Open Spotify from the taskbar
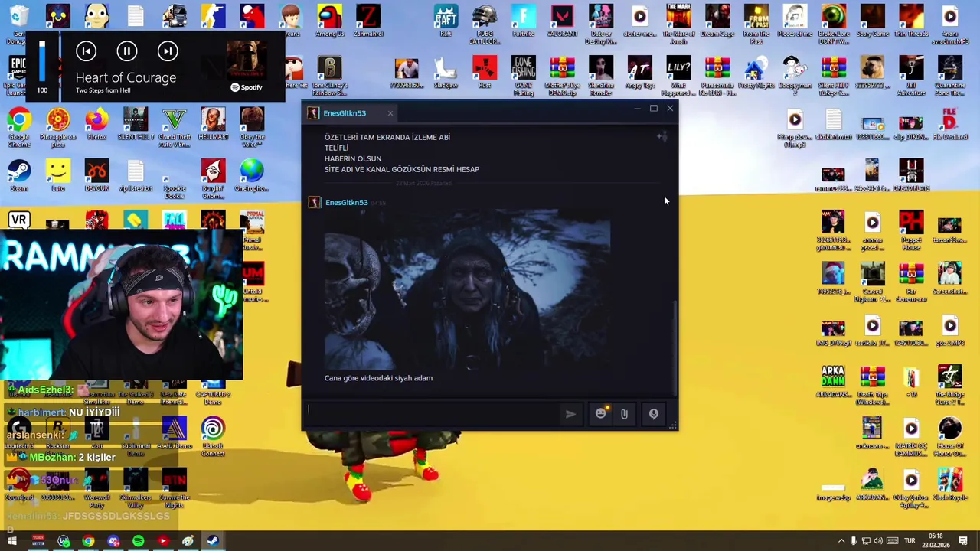Image resolution: width=980 pixels, height=551 pixels. click(138, 541)
